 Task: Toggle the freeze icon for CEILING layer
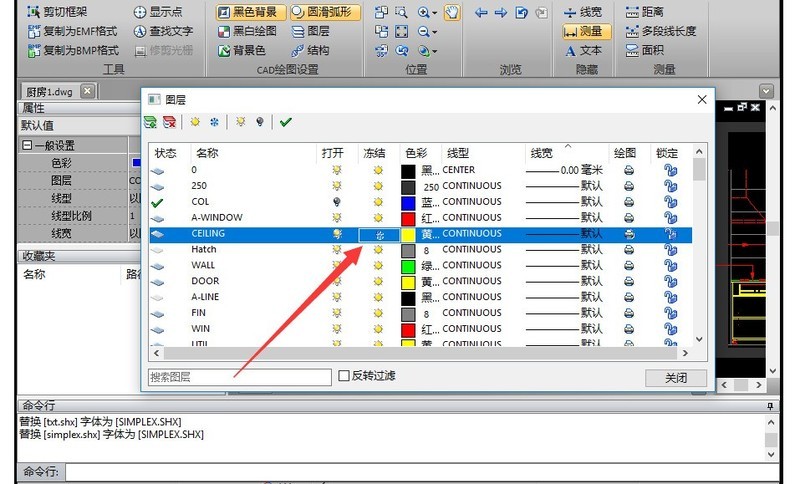[379, 235]
